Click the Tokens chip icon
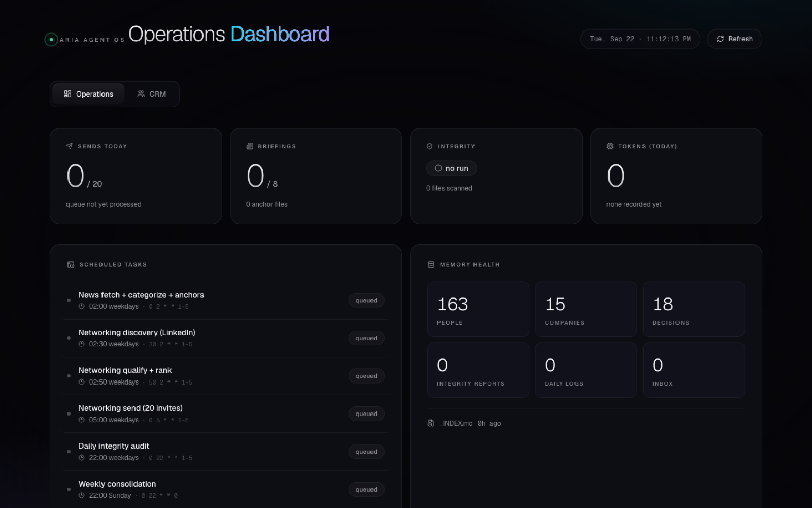 coord(610,146)
